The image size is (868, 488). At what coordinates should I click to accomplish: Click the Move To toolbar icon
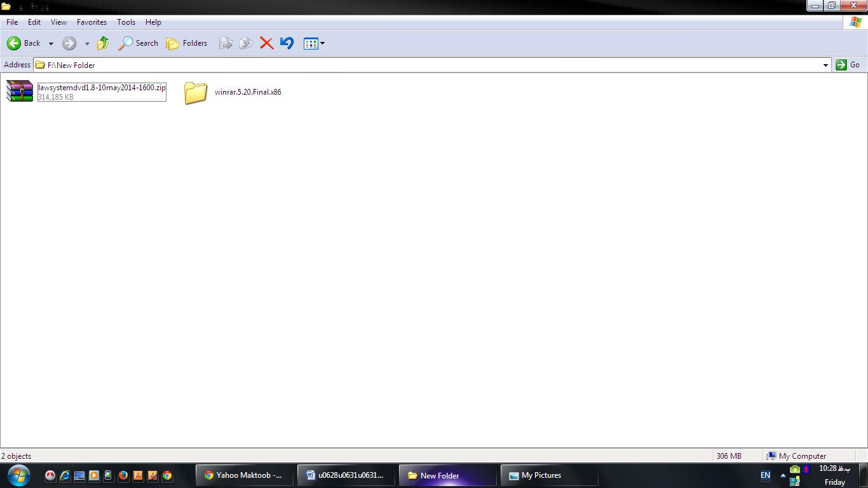click(226, 43)
